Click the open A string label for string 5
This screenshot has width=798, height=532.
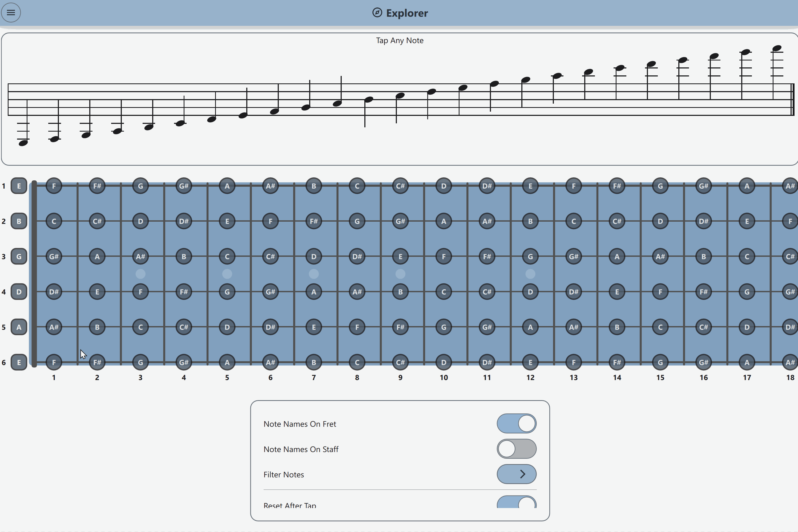pyautogui.click(x=19, y=327)
